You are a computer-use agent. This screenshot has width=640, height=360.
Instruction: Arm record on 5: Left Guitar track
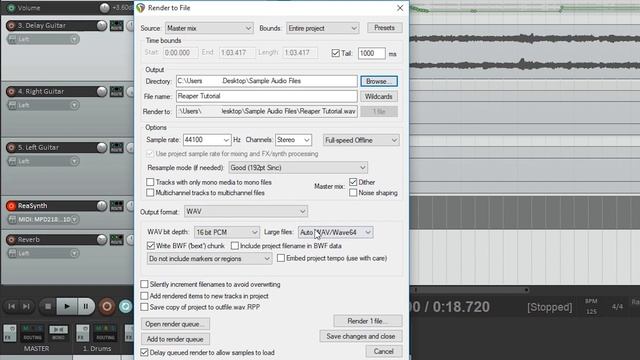(11, 147)
